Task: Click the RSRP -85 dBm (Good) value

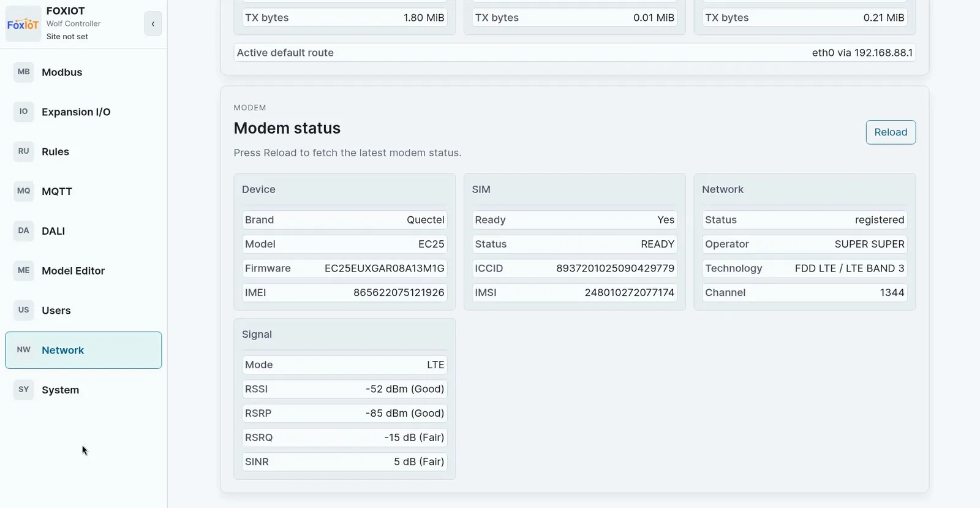Action: pyautogui.click(x=405, y=414)
